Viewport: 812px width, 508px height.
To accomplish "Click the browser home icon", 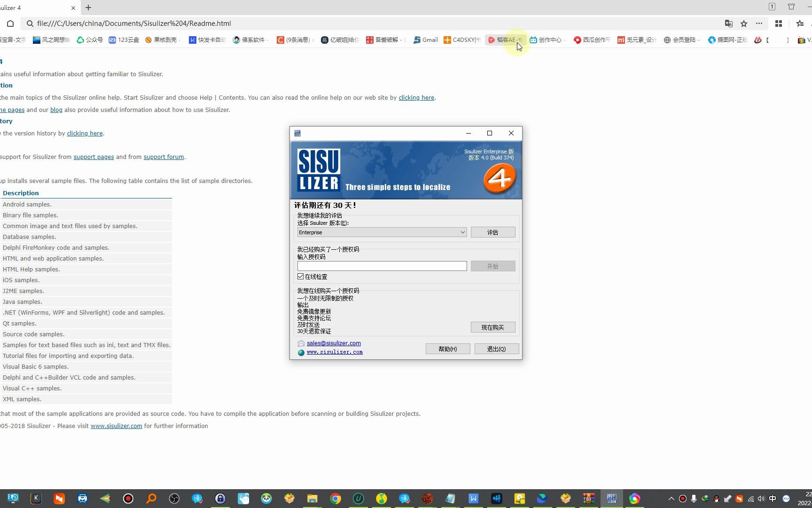I will click(x=10, y=24).
